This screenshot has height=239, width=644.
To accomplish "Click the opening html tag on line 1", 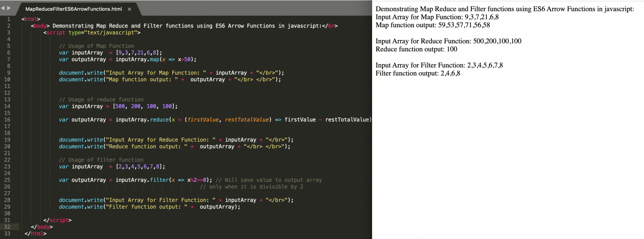I will pos(31,19).
